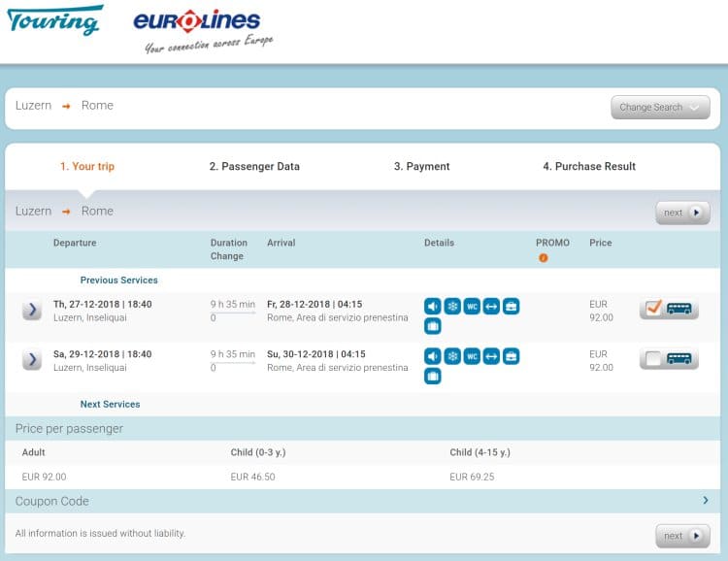Select the Saturday 29-12-2018 bus checkbox

tap(653, 359)
